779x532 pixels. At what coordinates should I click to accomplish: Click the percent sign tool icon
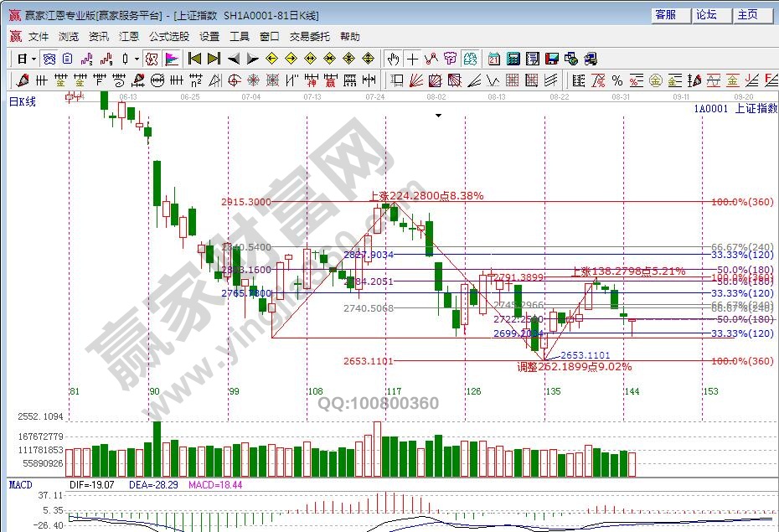tap(616, 80)
